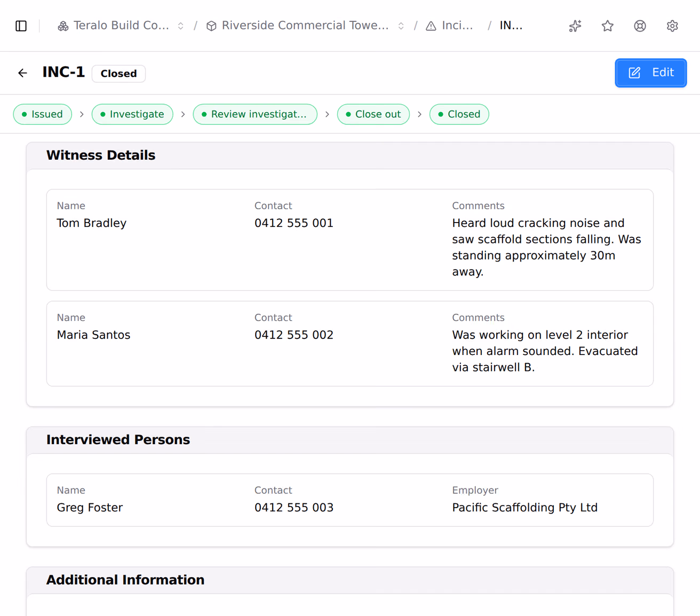Viewport: 700px width, 616px height.
Task: Click the witness name Tom Bradley
Action: pos(92,223)
